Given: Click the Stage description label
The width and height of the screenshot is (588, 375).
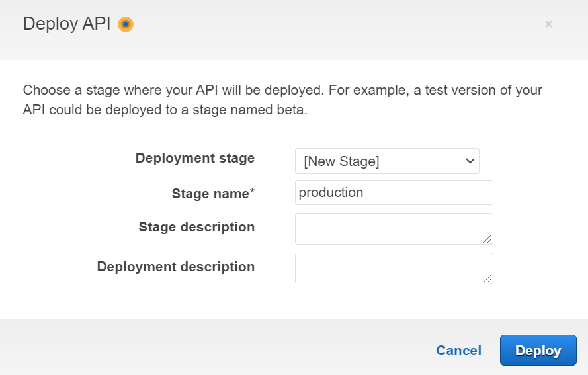Looking at the screenshot, I should point(196,227).
